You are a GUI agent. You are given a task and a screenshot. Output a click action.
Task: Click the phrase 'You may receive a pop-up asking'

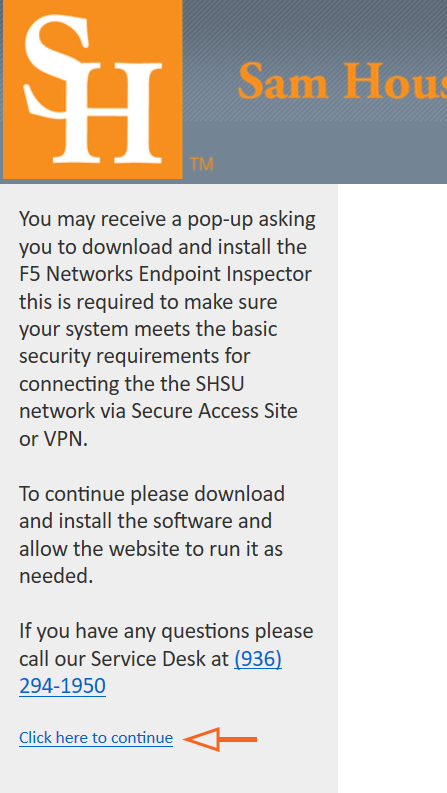tap(167, 219)
